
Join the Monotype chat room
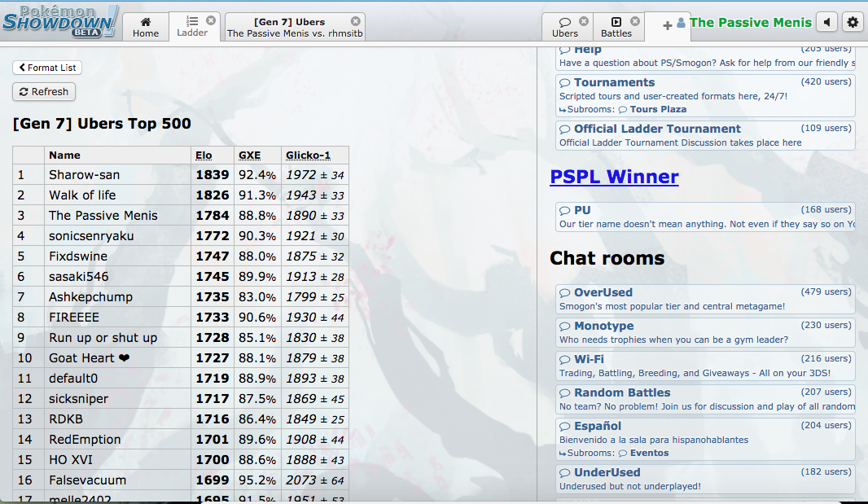click(x=705, y=332)
